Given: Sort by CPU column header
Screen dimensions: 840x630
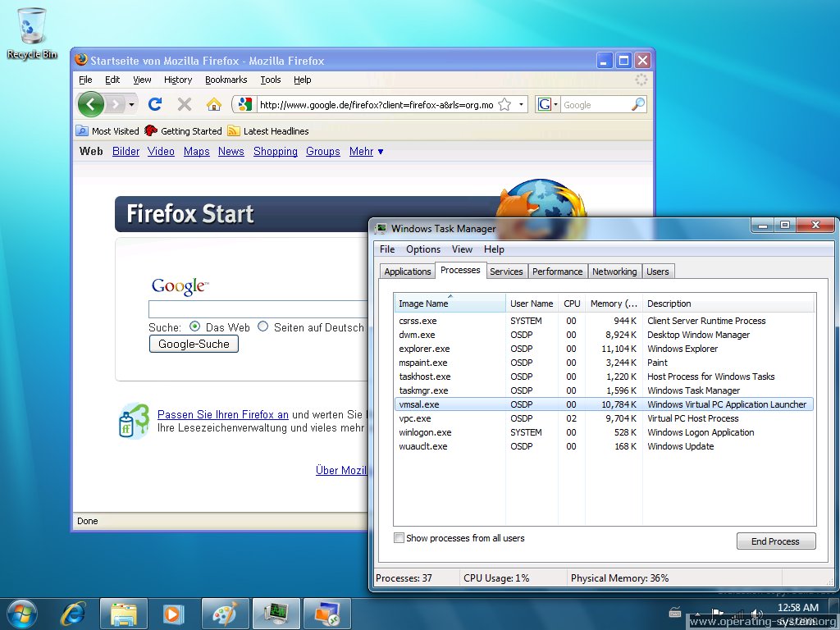Looking at the screenshot, I should pos(572,304).
